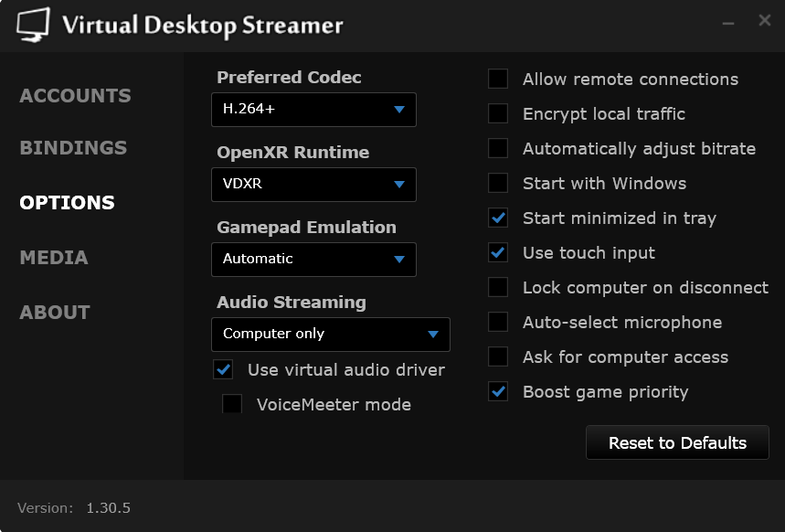Enable VoiceMeeter mode checkbox

coord(232,405)
